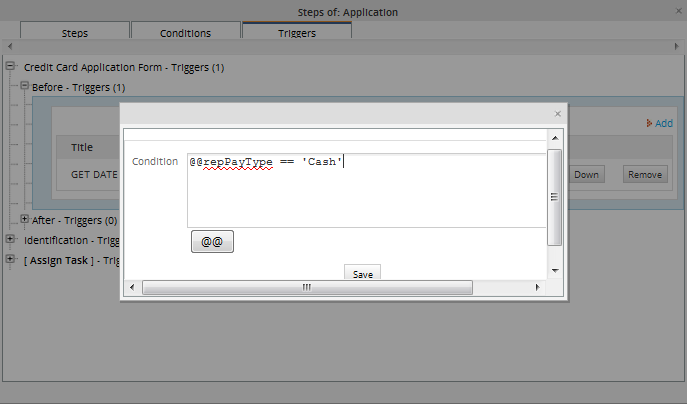This screenshot has height=404, width=687.
Task: Click the @@ variable picker button
Action: point(212,242)
